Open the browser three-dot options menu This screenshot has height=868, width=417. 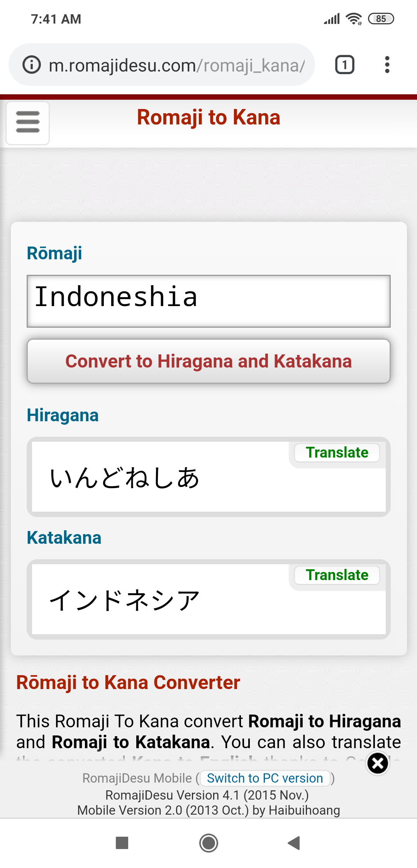(387, 64)
